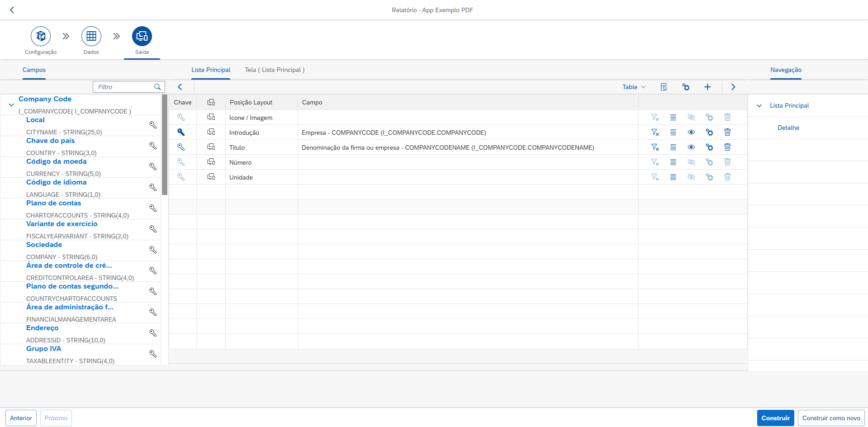Open the list settings gears icon in the toolbar
This screenshot has width=868, height=427.
[686, 87]
